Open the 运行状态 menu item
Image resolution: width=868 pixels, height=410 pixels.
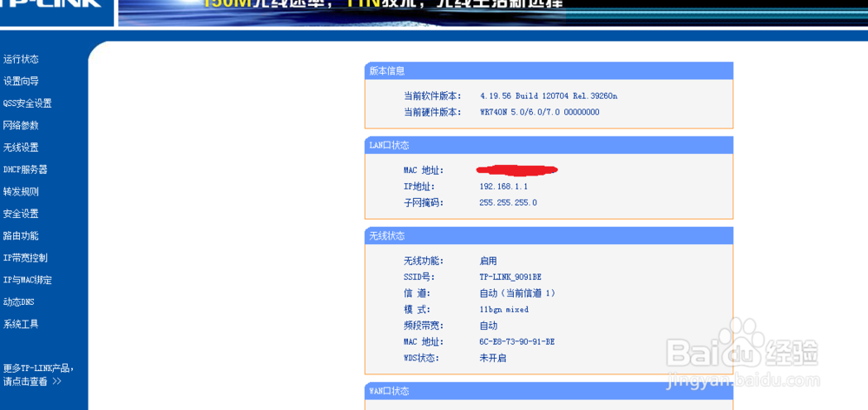(x=21, y=59)
